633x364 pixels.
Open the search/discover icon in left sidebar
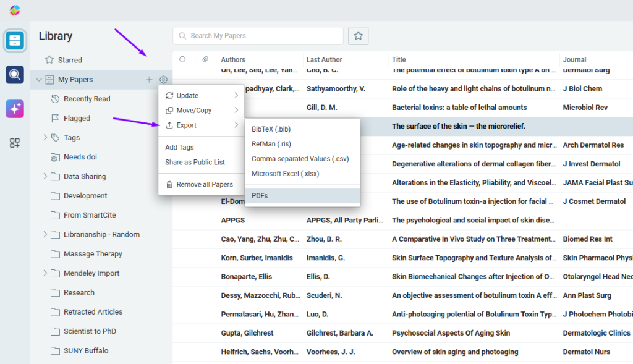coord(15,75)
